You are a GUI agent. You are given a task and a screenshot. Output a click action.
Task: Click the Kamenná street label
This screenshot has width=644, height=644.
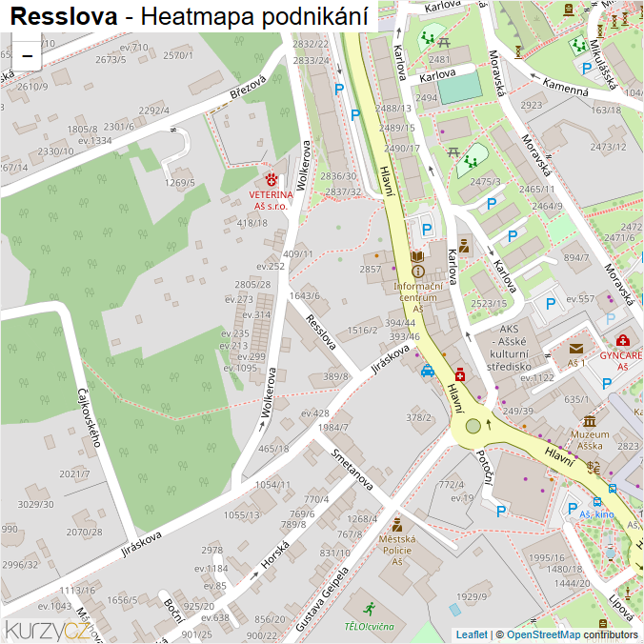[x=566, y=87]
